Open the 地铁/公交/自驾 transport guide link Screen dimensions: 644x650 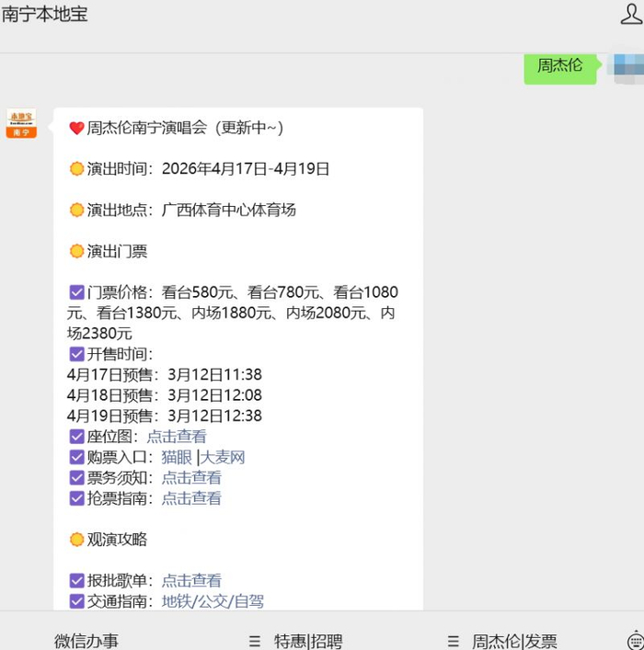tap(213, 601)
